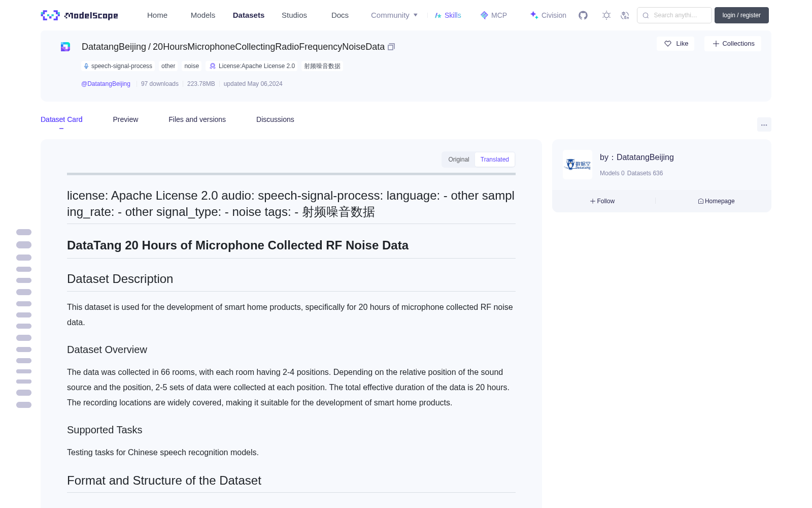This screenshot has height=508, width=812.
Task: Switch to the Preview tab
Action: 125,119
